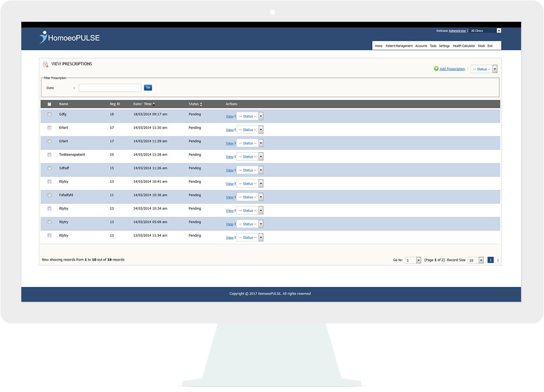Select all rows with header checkbox
Image resolution: width=544 pixels, height=392 pixels.
(x=50, y=104)
